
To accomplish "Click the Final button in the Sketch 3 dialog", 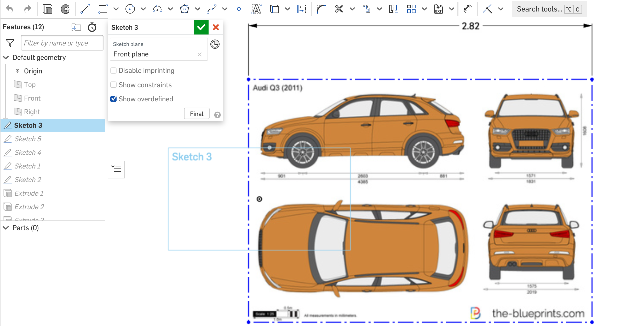I will coord(197,113).
